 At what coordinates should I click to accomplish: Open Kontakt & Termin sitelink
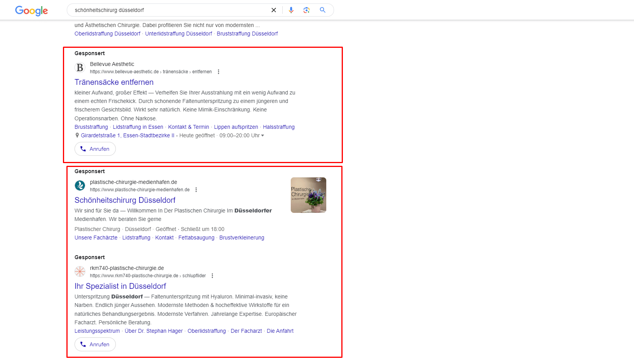[x=188, y=127]
